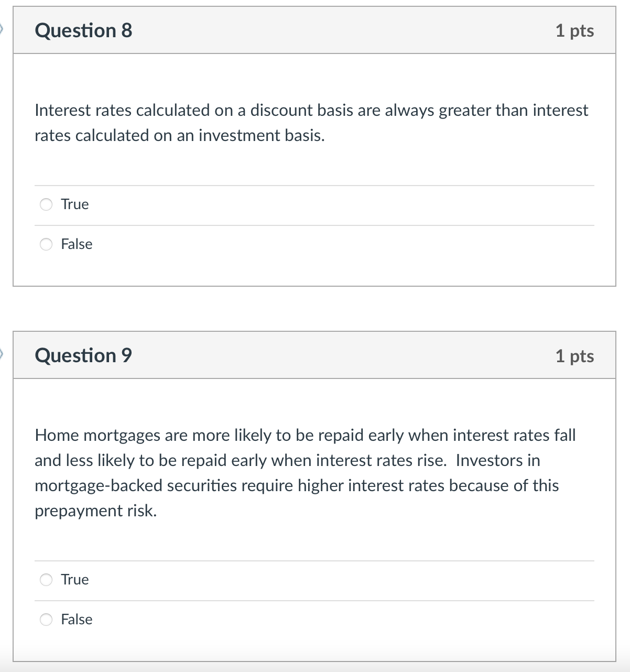The width and height of the screenshot is (630, 672).
Task: Select True for Question 9
Action: pyautogui.click(x=47, y=580)
